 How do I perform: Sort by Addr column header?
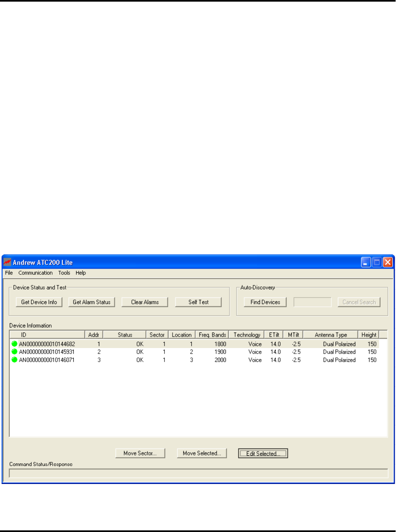point(94,335)
